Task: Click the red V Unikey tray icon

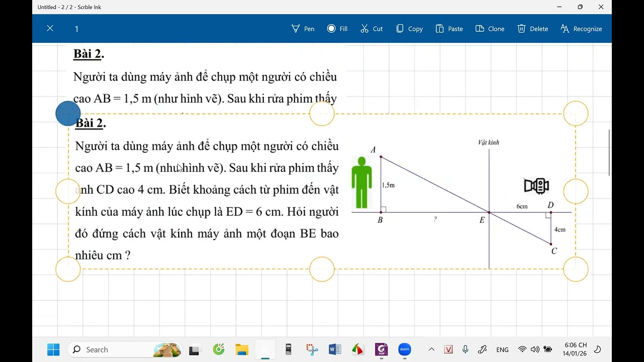Action: click(449, 349)
